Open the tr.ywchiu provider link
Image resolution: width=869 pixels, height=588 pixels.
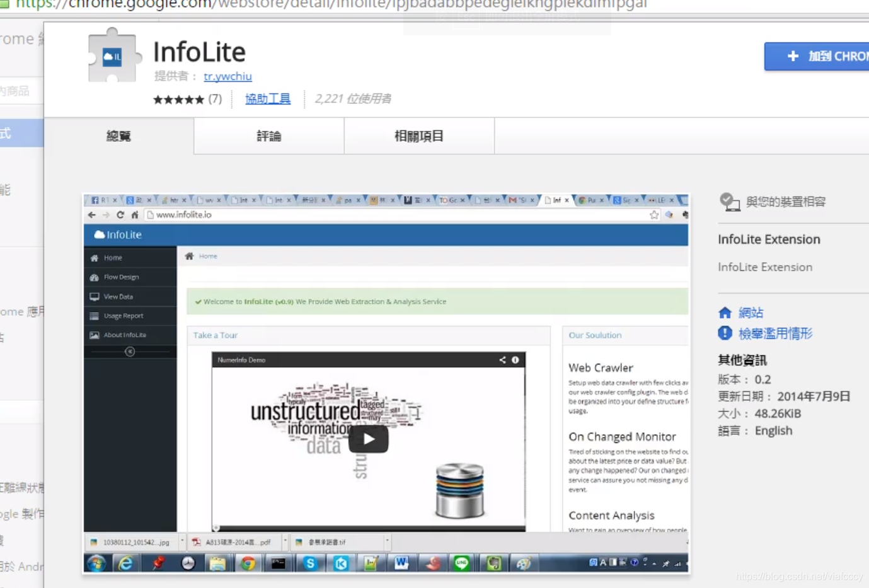pyautogui.click(x=227, y=76)
